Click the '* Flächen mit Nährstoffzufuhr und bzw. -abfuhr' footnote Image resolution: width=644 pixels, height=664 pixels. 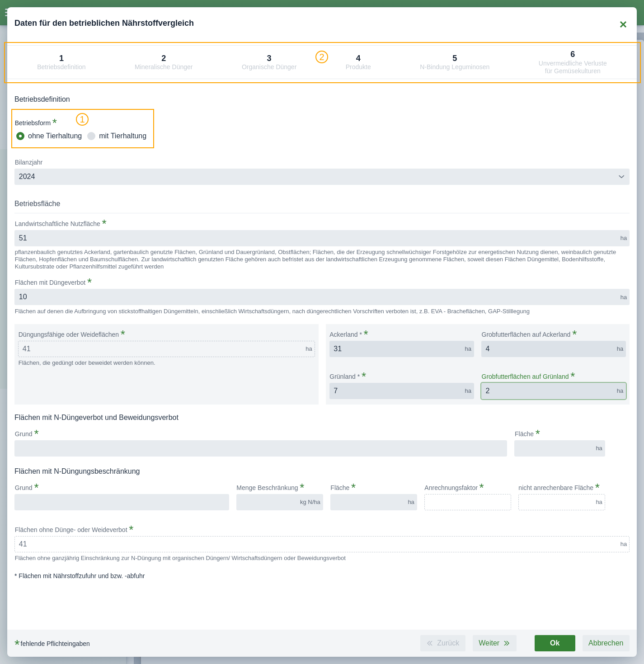point(80,576)
